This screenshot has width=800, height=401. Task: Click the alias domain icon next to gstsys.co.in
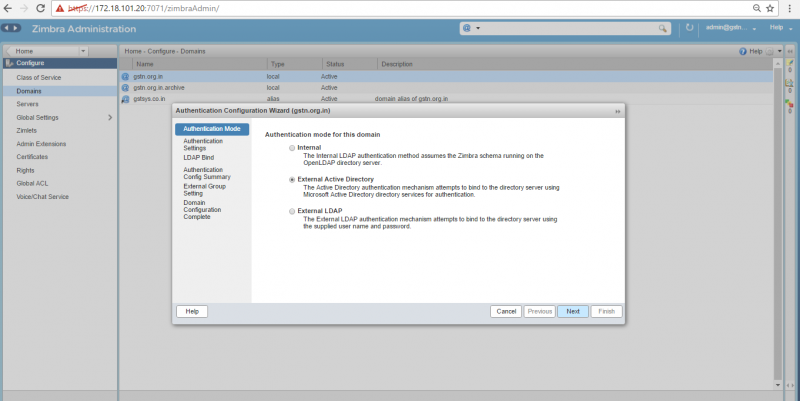tap(125, 99)
